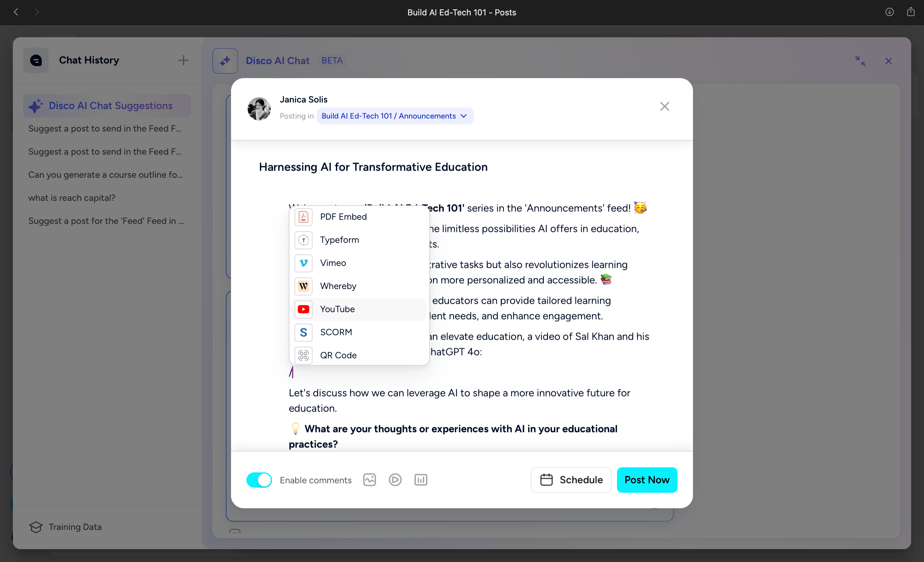Open the Announcements posting location dropdown
The image size is (924, 562).
click(395, 116)
